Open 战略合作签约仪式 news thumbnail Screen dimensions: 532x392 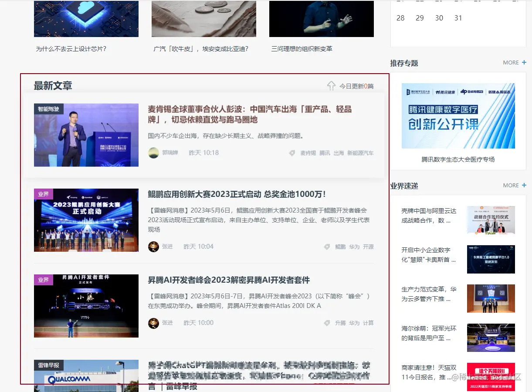pyautogui.click(x=491, y=220)
